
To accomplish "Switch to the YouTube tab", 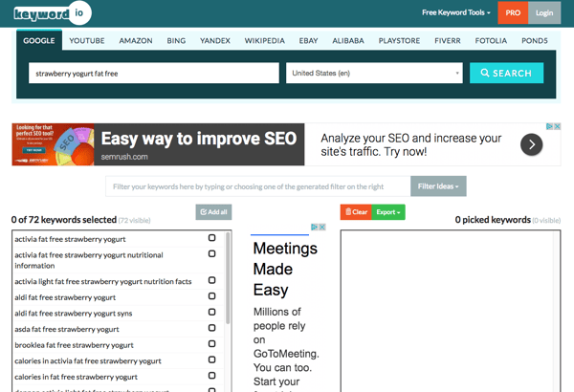I will [86, 41].
